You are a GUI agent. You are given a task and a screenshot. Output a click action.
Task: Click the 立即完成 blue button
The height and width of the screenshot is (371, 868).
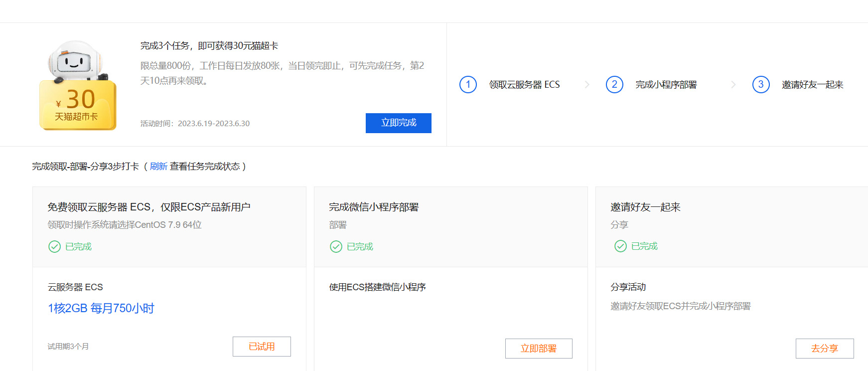pos(399,123)
